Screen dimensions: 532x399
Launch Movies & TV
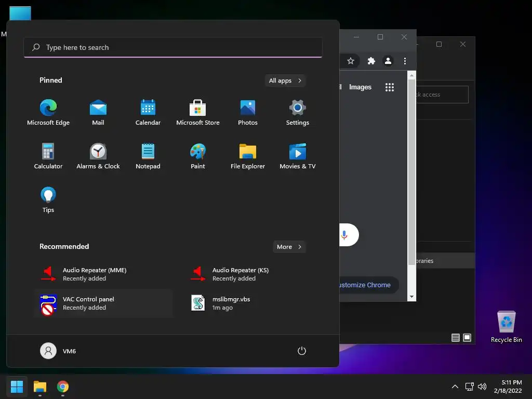click(x=298, y=156)
